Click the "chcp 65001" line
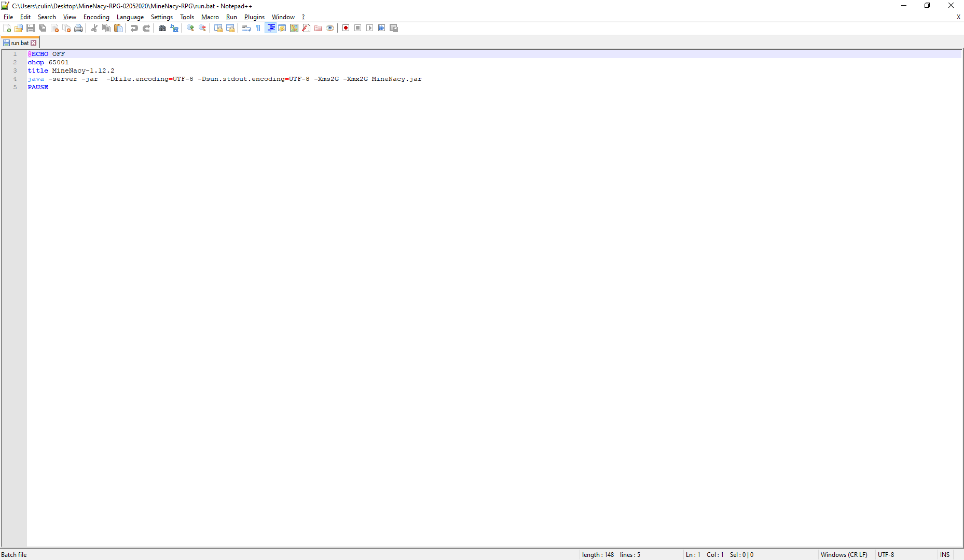The width and height of the screenshot is (964, 560). 48,62
